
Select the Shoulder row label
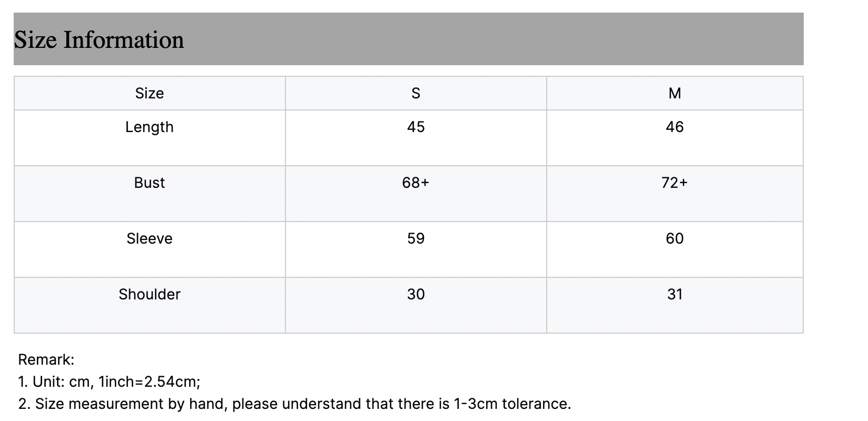click(x=150, y=294)
